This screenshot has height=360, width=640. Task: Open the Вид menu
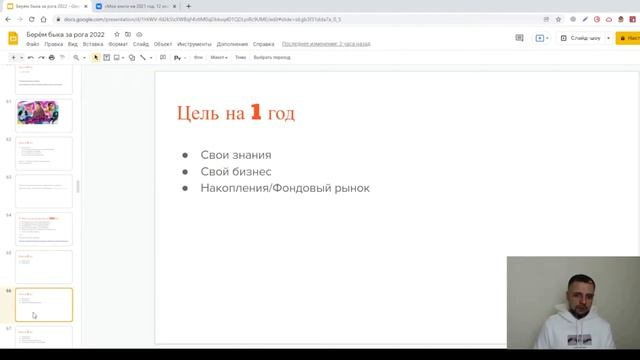click(x=73, y=44)
